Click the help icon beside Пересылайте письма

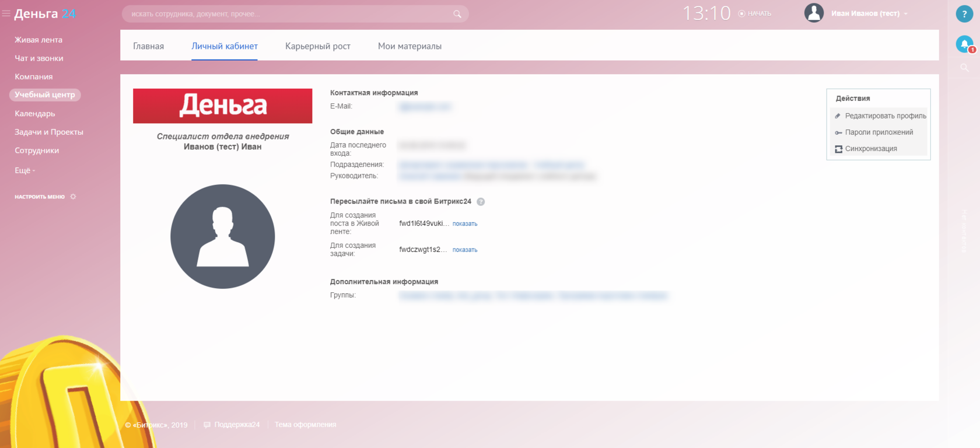481,202
